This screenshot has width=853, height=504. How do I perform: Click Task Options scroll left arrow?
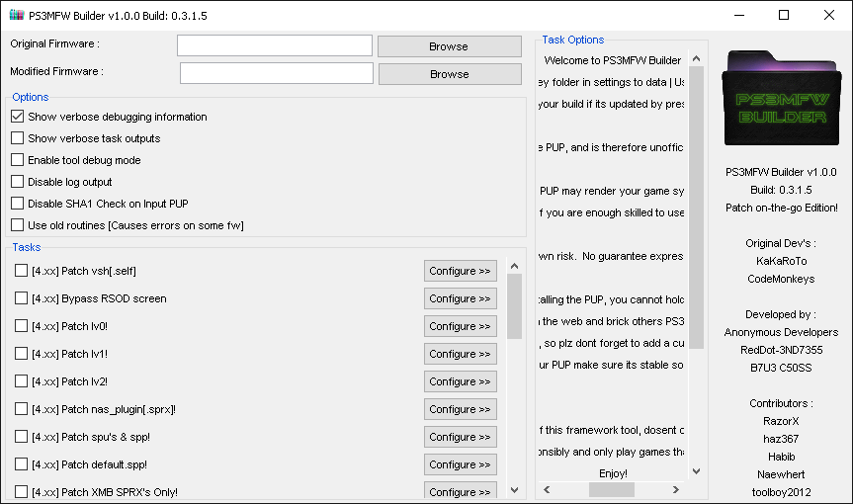point(547,490)
